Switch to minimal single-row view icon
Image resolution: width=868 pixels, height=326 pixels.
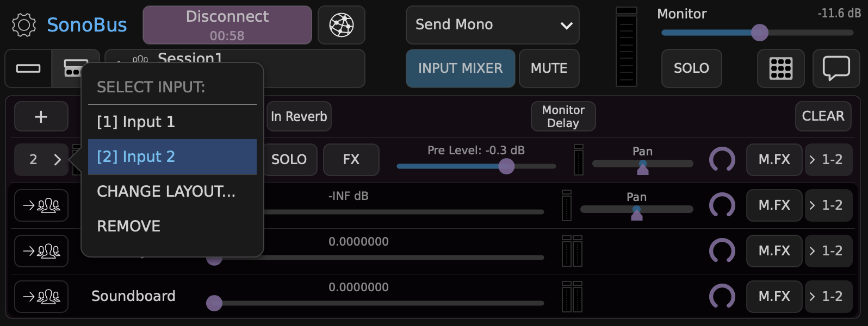coord(28,68)
